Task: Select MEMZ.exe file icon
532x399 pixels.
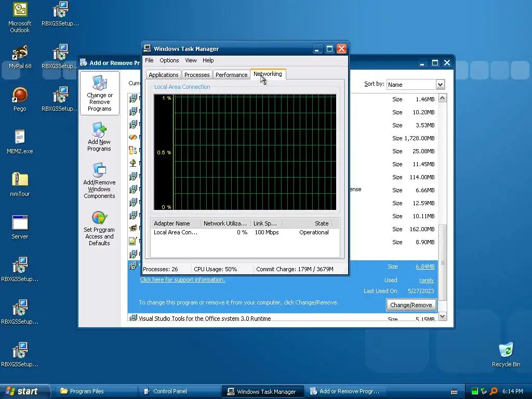Action: (20, 142)
